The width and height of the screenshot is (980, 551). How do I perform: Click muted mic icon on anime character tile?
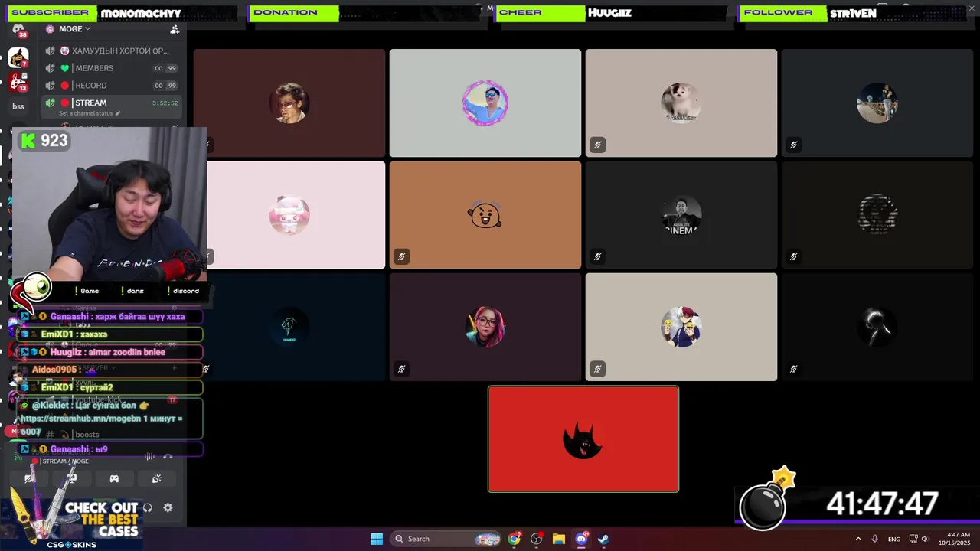click(597, 368)
